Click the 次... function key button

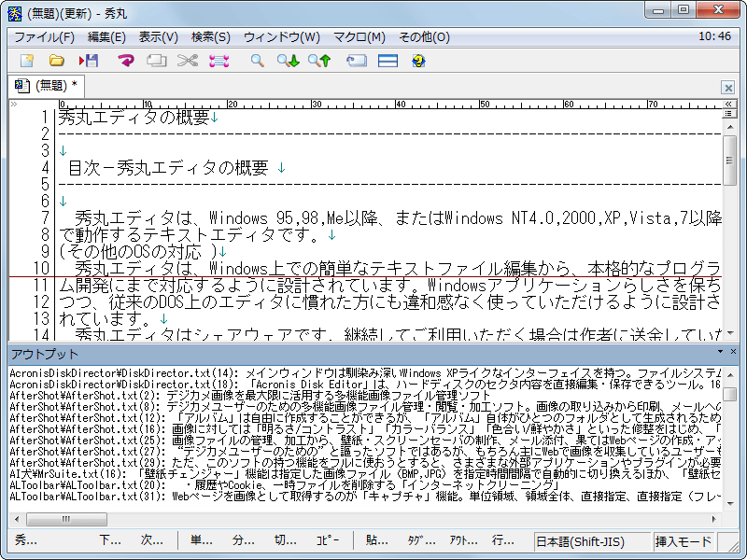coord(152,540)
